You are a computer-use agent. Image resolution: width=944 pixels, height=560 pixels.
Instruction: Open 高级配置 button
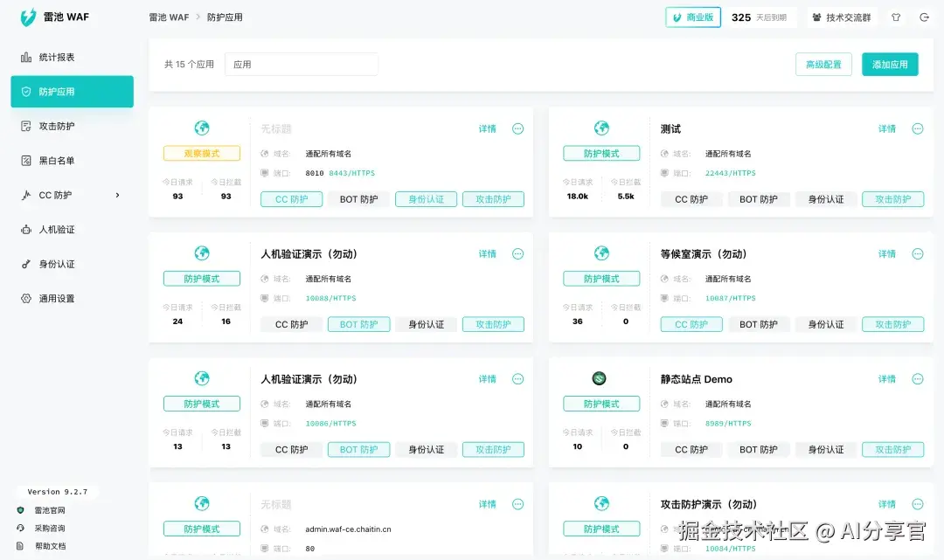pos(823,65)
